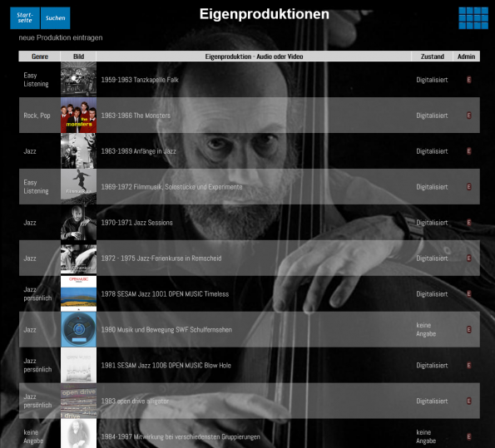
Task: Open the Tanzkapelle Falk thumbnail
Action: click(x=78, y=79)
